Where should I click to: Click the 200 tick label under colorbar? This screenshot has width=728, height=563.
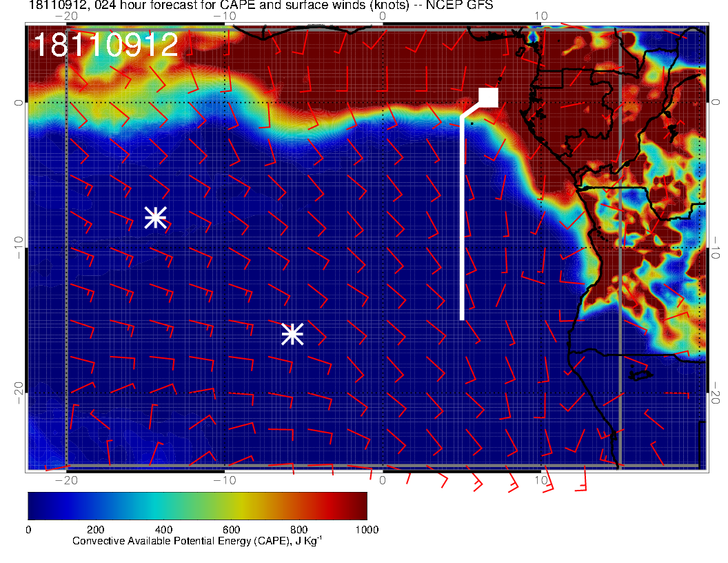coord(95,530)
